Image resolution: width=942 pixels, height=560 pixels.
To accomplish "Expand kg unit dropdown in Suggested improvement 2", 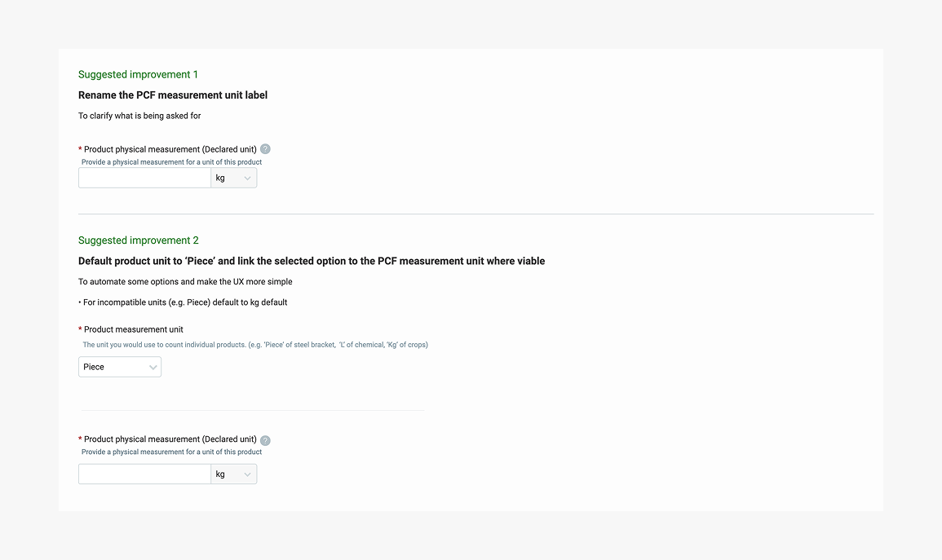I will click(x=234, y=474).
